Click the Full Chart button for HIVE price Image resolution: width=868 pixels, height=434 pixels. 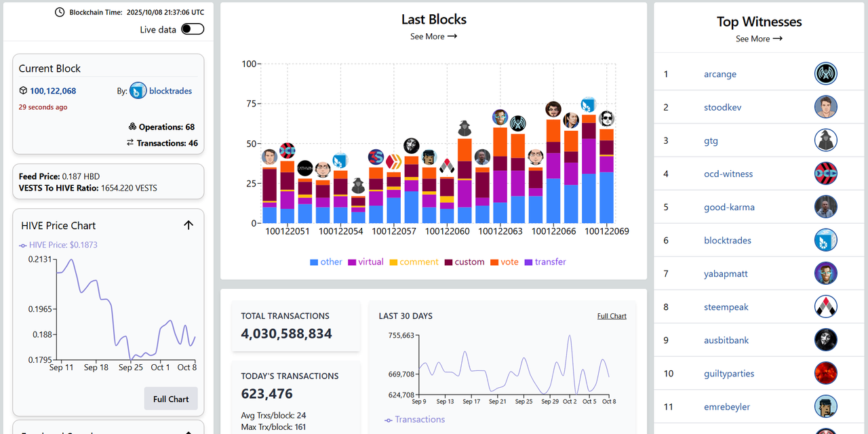[x=171, y=399]
